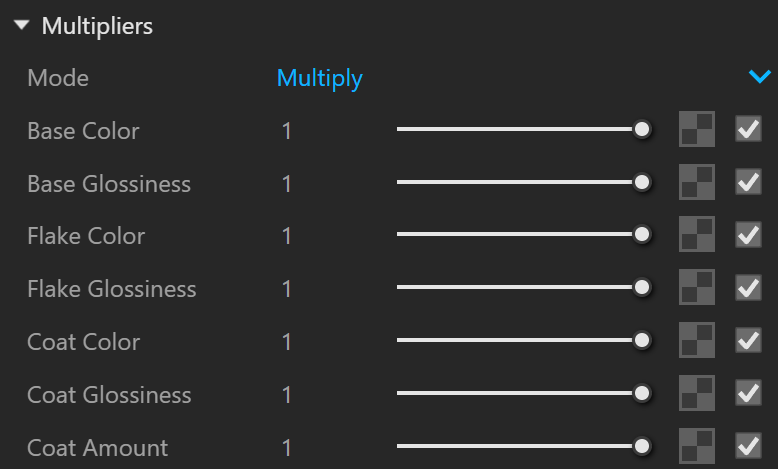Collapse the Multipliers section
The image size is (778, 469).
(22, 25)
